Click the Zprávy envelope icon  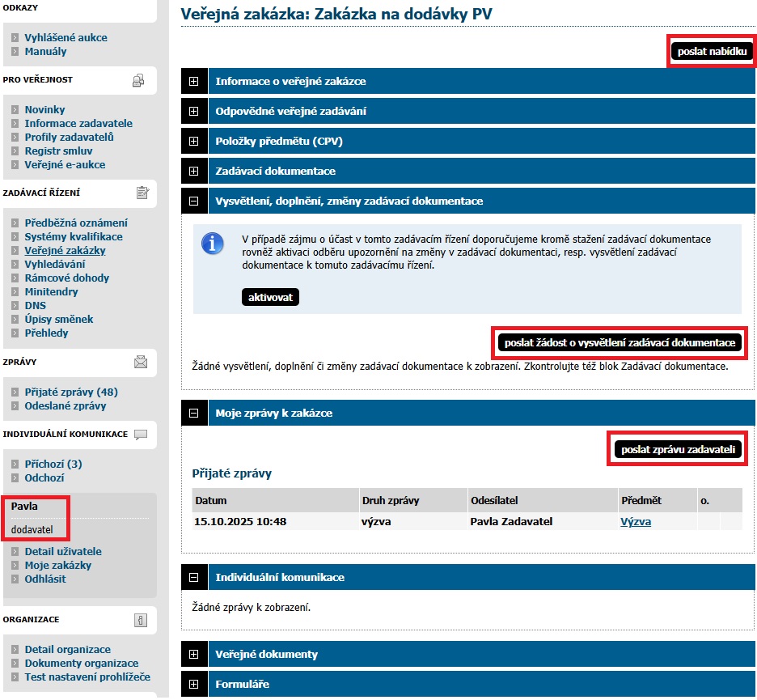pyautogui.click(x=141, y=363)
